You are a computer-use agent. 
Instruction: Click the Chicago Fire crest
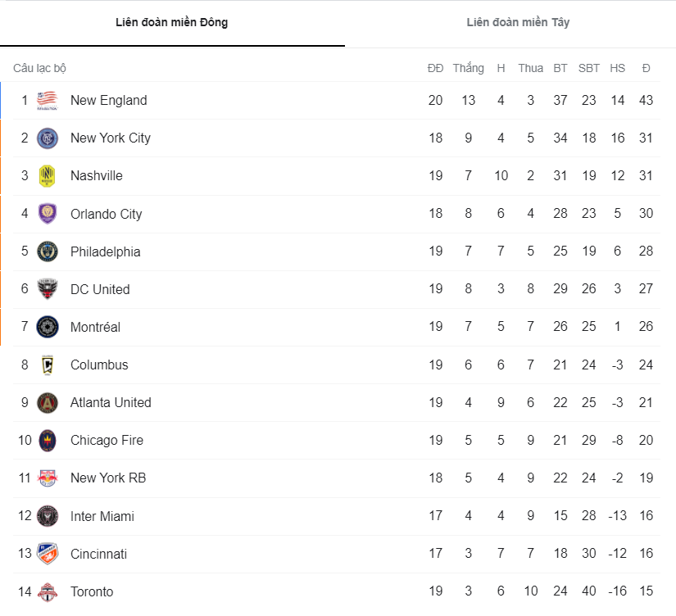pyautogui.click(x=48, y=440)
